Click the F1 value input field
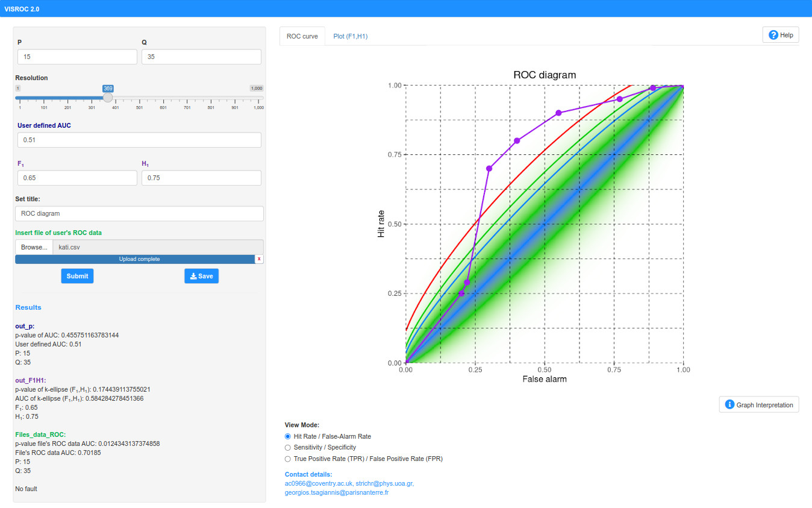 coord(77,178)
